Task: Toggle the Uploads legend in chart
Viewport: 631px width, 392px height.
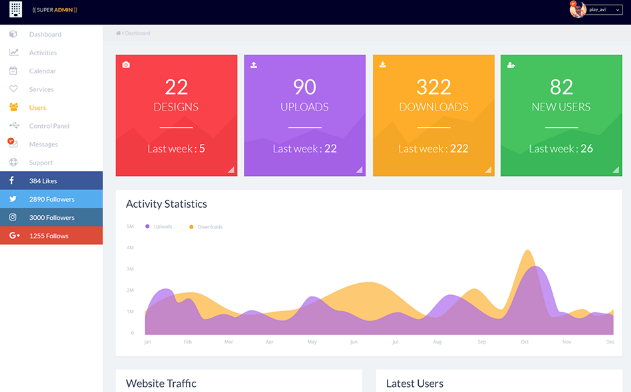Action: click(159, 227)
